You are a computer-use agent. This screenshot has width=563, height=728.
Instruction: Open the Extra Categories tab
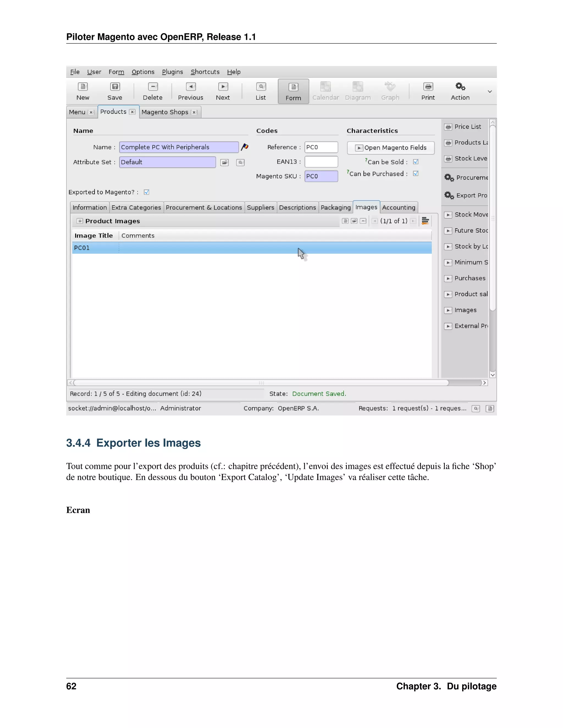pyautogui.click(x=136, y=207)
